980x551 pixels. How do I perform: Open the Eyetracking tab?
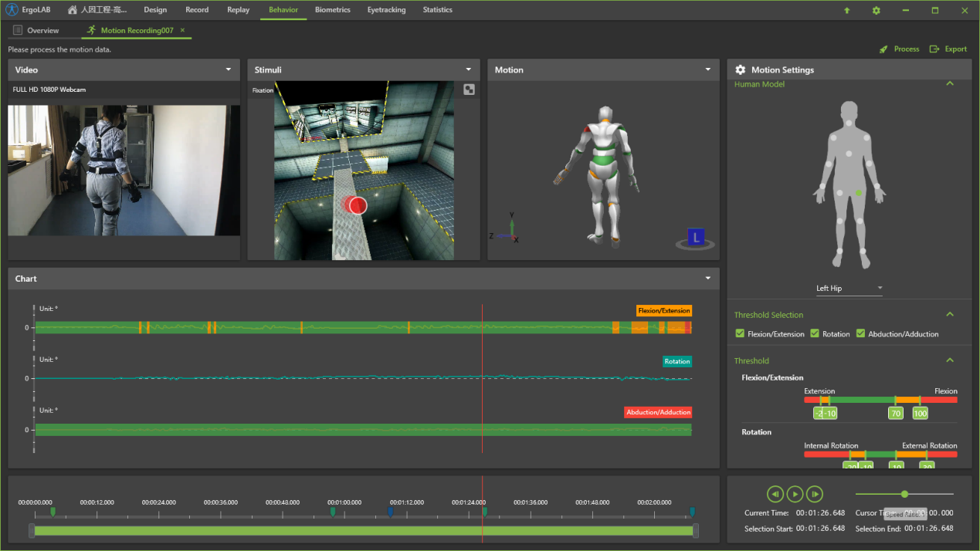[x=387, y=10]
